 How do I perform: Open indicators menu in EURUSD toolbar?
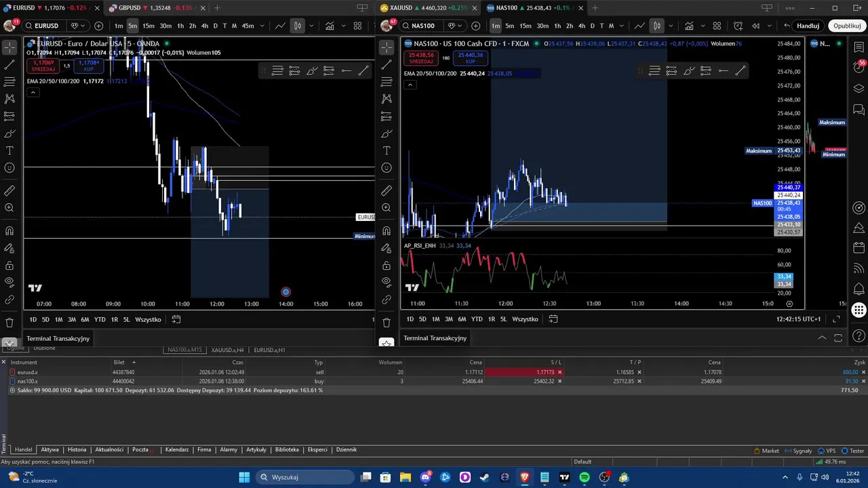pyautogui.click(x=330, y=26)
